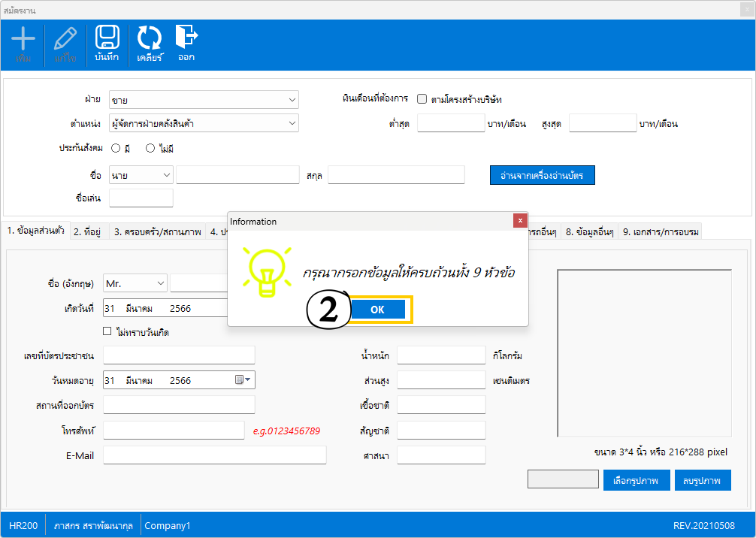Screen dimensions: 756x538
Task: Tick the ไม่ทราบวันเกิด checkbox
Action: point(107,331)
